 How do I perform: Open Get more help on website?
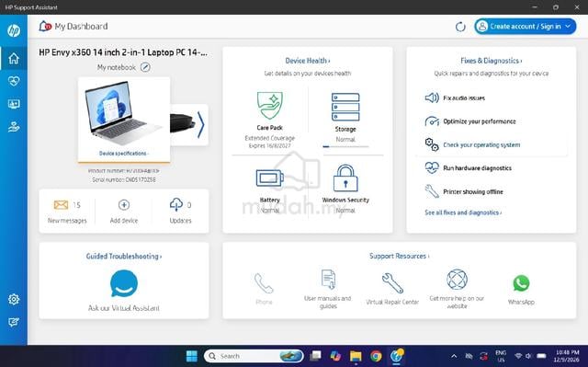click(457, 280)
